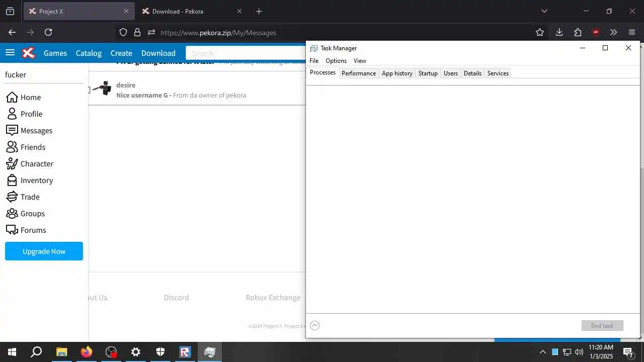644x362 pixels.
Task: Open the extensions puzzle icon
Action: coord(578,32)
